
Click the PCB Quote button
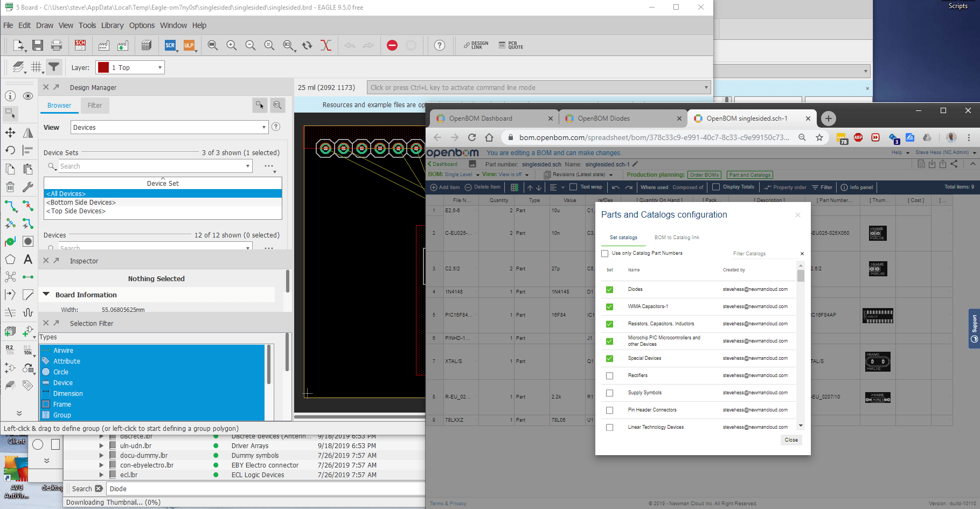click(511, 45)
